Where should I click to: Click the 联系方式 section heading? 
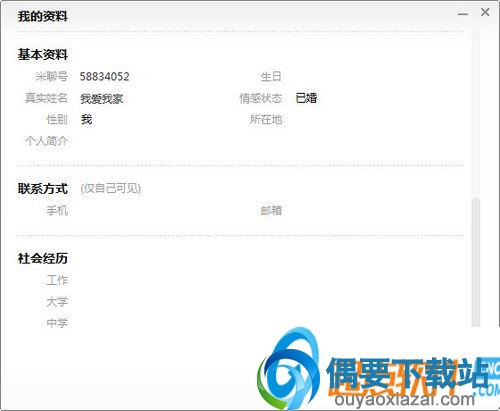point(43,189)
